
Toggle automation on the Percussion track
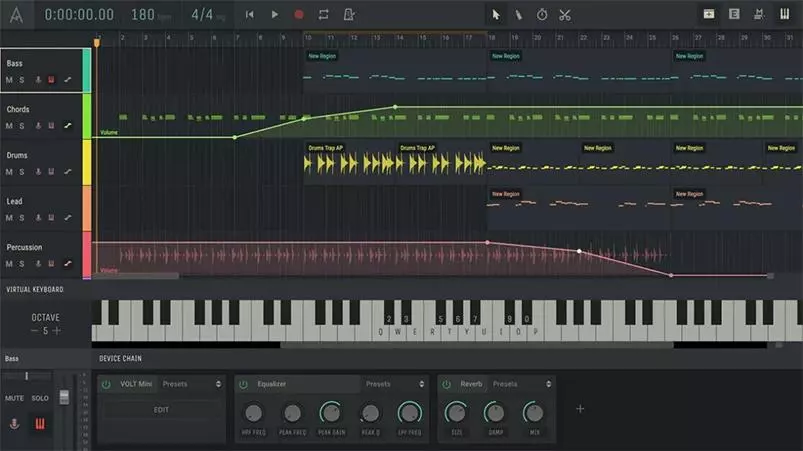pyautogui.click(x=68, y=264)
